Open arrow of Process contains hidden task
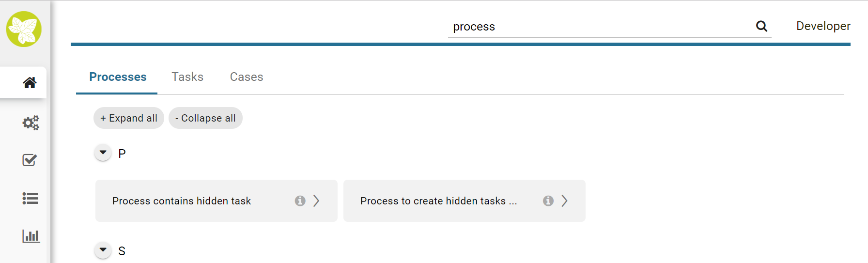The height and width of the screenshot is (263, 868). tap(316, 201)
